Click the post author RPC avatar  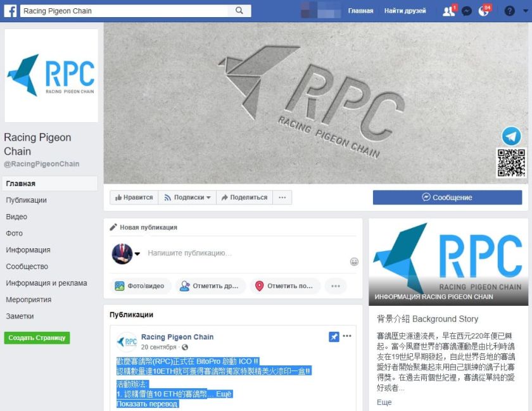[x=127, y=342]
